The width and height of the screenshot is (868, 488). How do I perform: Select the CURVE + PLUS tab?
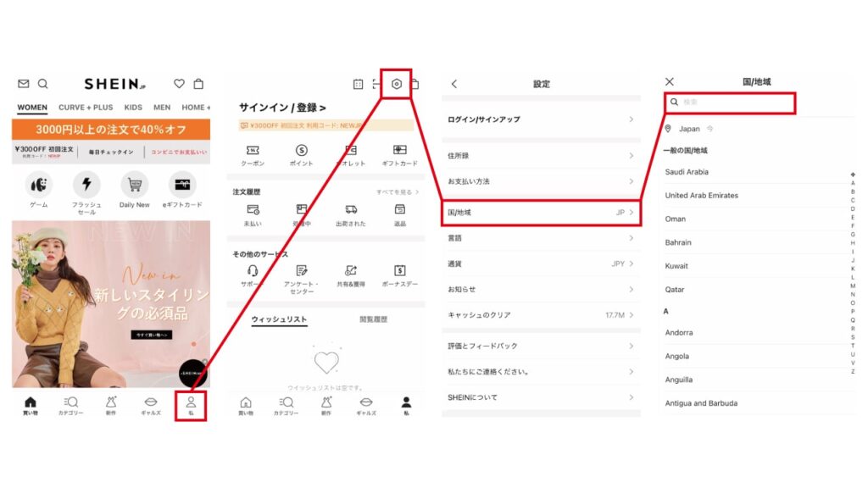(x=86, y=108)
